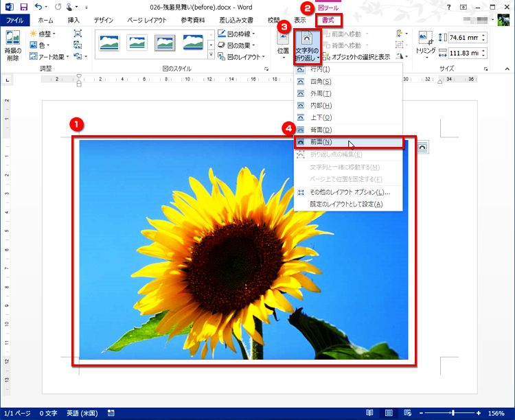Click the zoom in plus button
The image size is (515, 420).
click(479, 413)
